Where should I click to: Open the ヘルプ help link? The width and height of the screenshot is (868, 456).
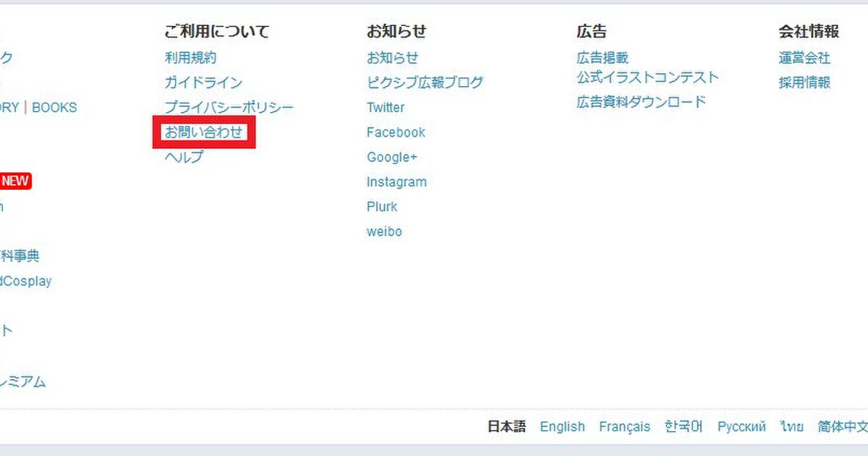(x=184, y=157)
